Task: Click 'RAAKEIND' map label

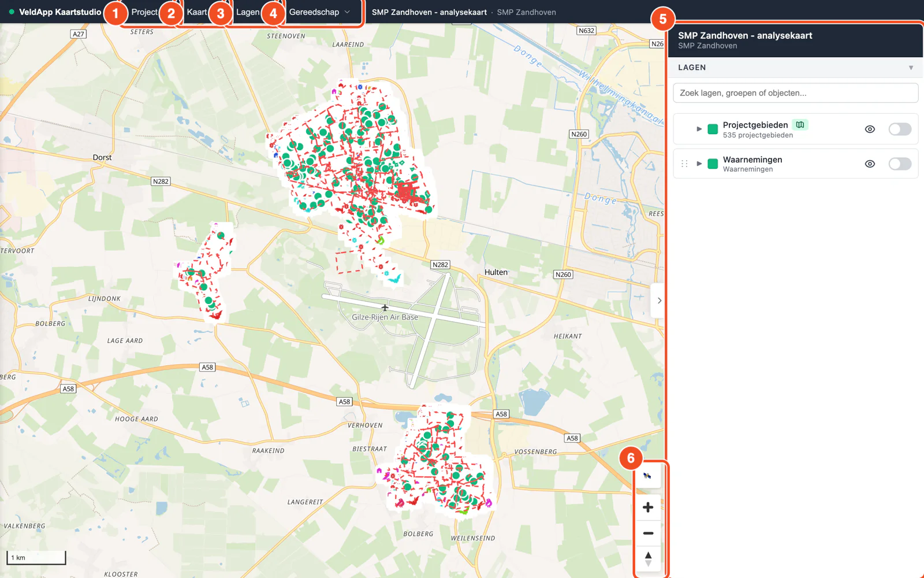Action: [x=268, y=451]
